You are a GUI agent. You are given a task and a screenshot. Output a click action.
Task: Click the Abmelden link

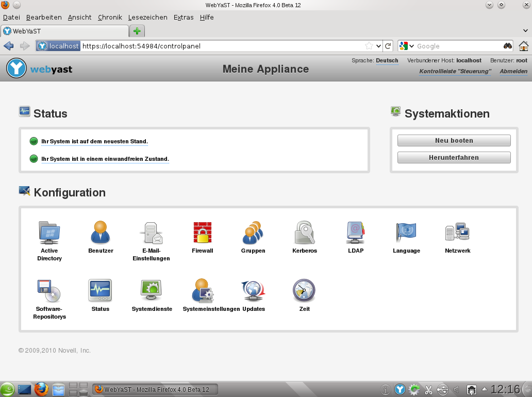click(x=513, y=72)
